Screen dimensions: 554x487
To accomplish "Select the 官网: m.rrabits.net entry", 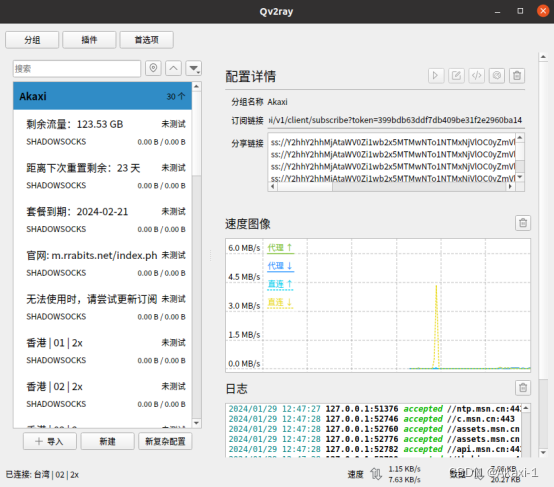I will pos(102,264).
